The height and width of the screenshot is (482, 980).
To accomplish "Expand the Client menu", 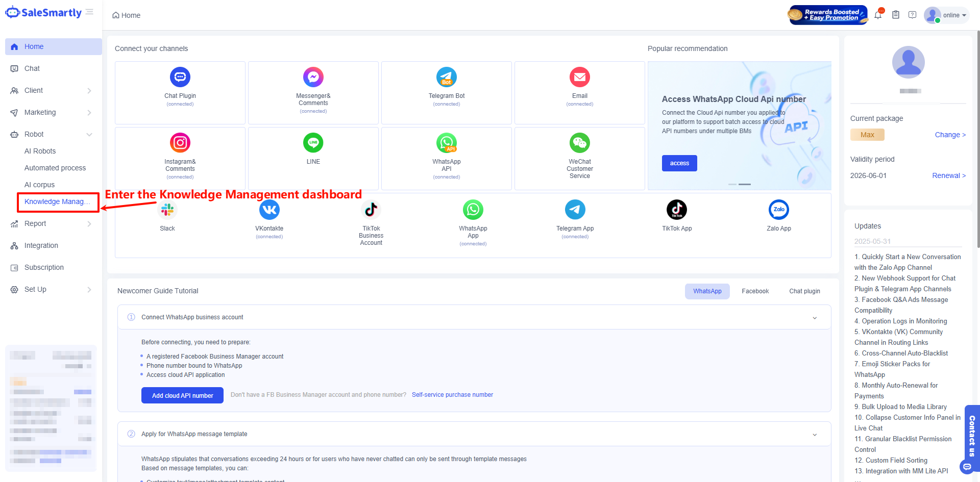I will pos(54,90).
